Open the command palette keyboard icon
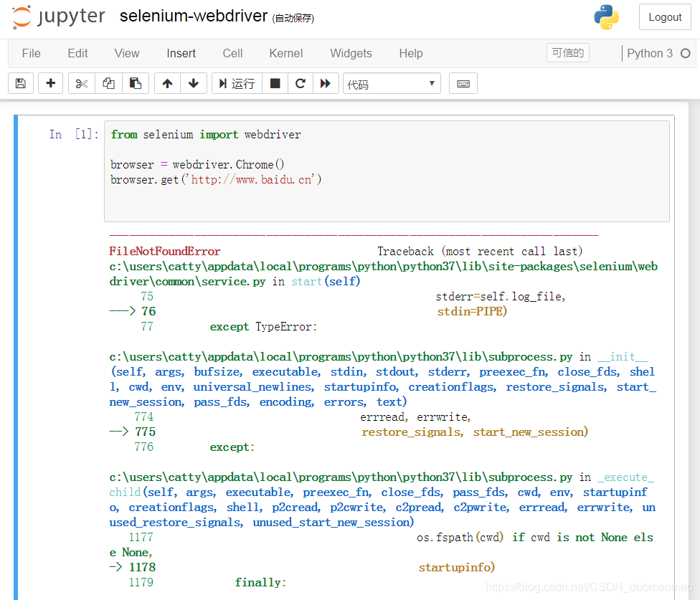The image size is (700, 600). [463, 83]
